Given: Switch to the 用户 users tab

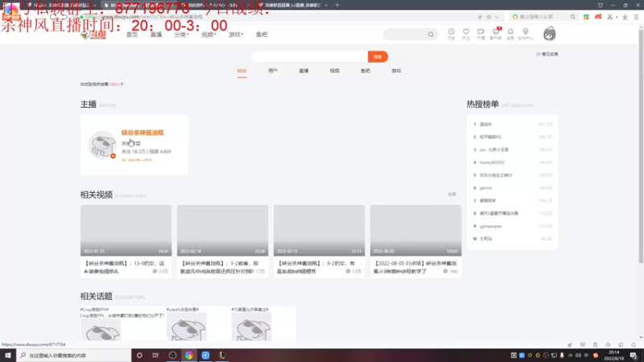Looking at the screenshot, I should pyautogui.click(x=273, y=71).
